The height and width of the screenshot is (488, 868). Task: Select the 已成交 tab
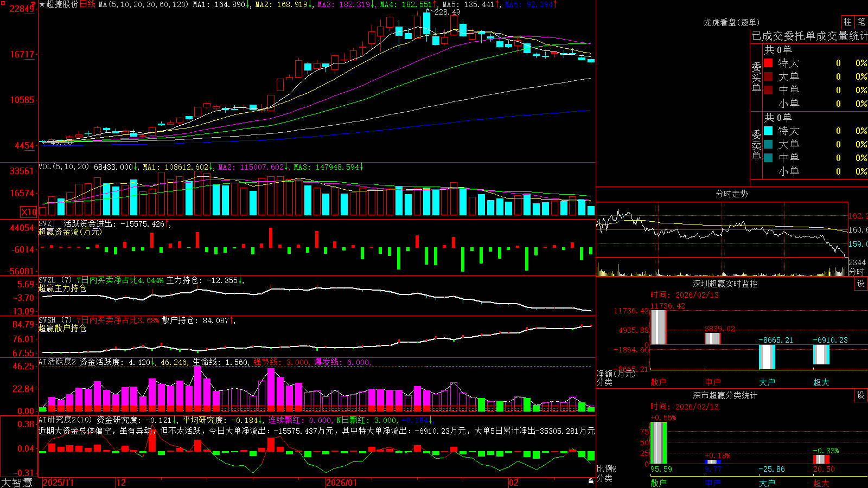tap(768, 36)
